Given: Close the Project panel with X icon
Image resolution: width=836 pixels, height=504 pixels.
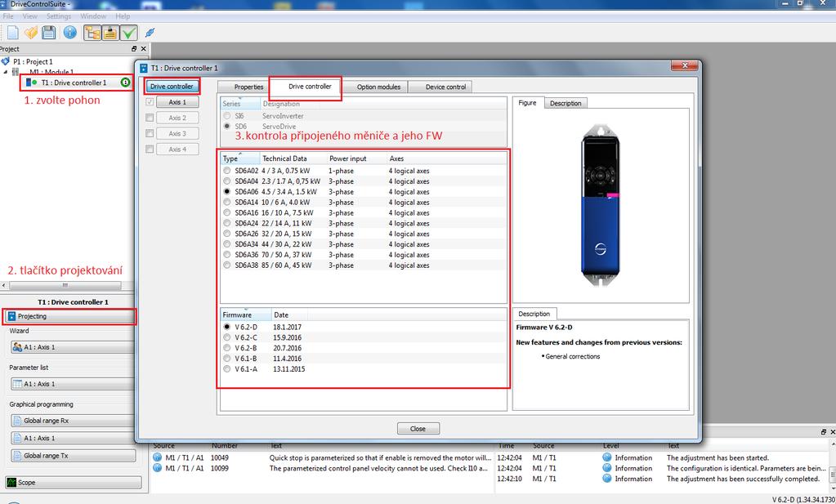Looking at the screenshot, I should point(143,49).
